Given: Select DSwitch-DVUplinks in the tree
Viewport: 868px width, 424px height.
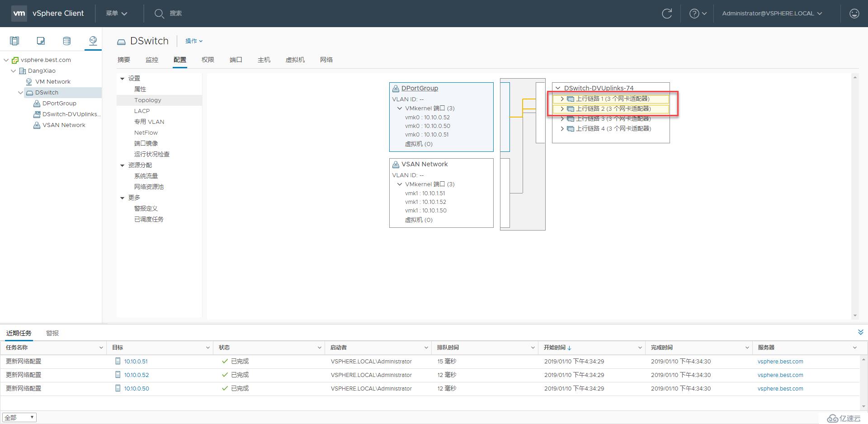Looking at the screenshot, I should (71, 114).
